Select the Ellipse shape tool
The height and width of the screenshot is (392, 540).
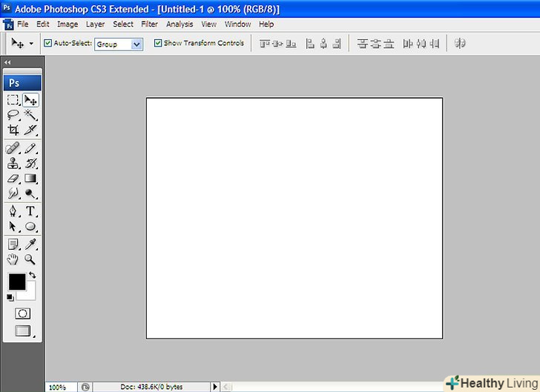click(x=30, y=226)
